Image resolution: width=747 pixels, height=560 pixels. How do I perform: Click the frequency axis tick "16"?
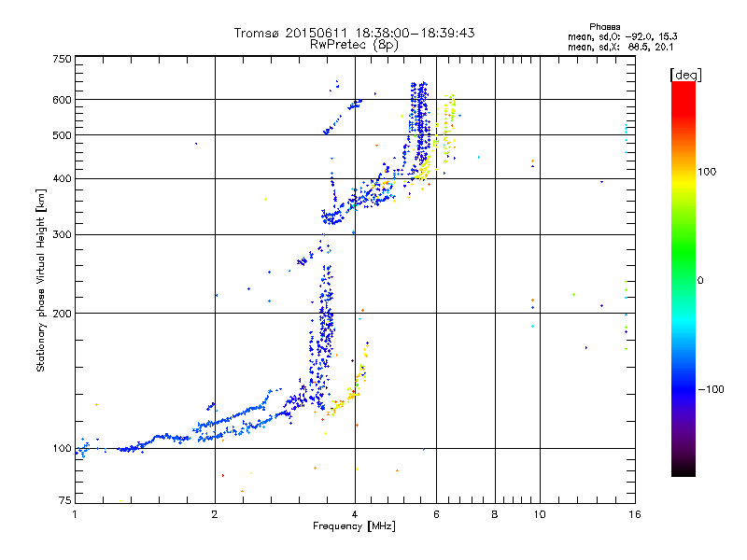[x=635, y=514]
